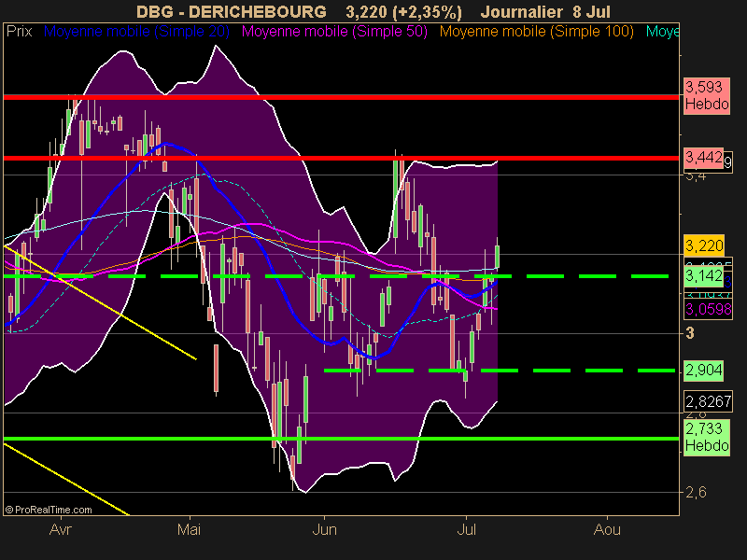Click the Avr month label
This screenshot has height=560, width=747.
[x=61, y=529]
